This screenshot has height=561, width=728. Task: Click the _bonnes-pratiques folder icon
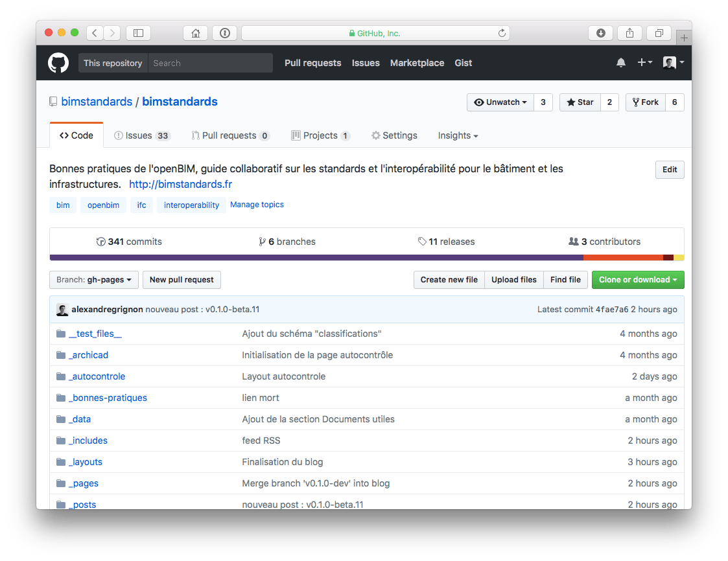pyautogui.click(x=61, y=398)
